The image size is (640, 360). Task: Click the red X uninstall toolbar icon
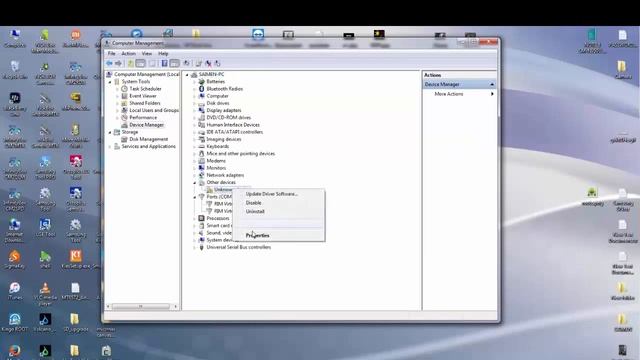pos(209,63)
